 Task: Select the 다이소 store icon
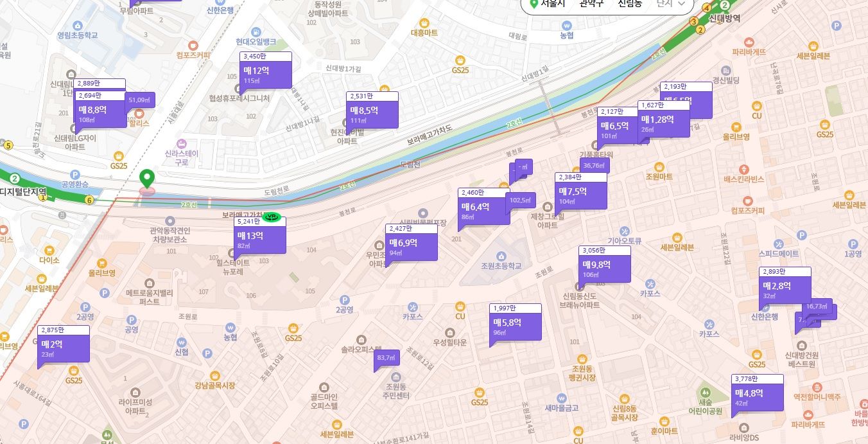(x=49, y=247)
